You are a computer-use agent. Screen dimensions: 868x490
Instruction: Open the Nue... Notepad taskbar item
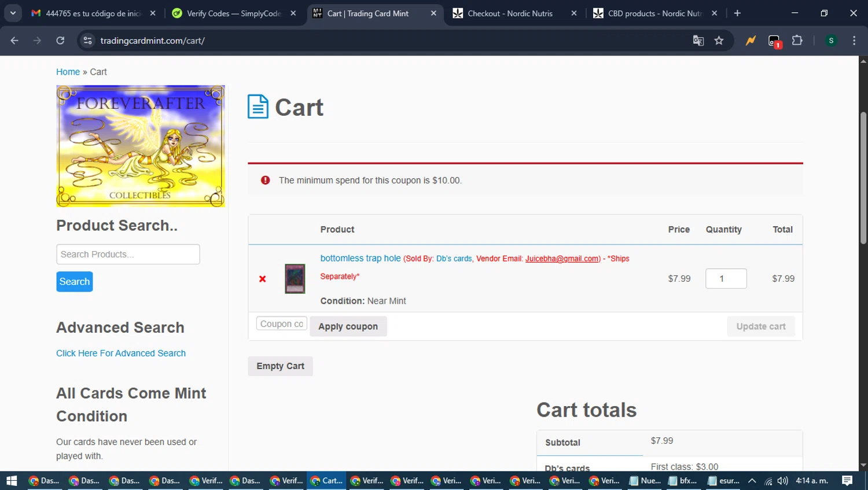[x=645, y=481]
